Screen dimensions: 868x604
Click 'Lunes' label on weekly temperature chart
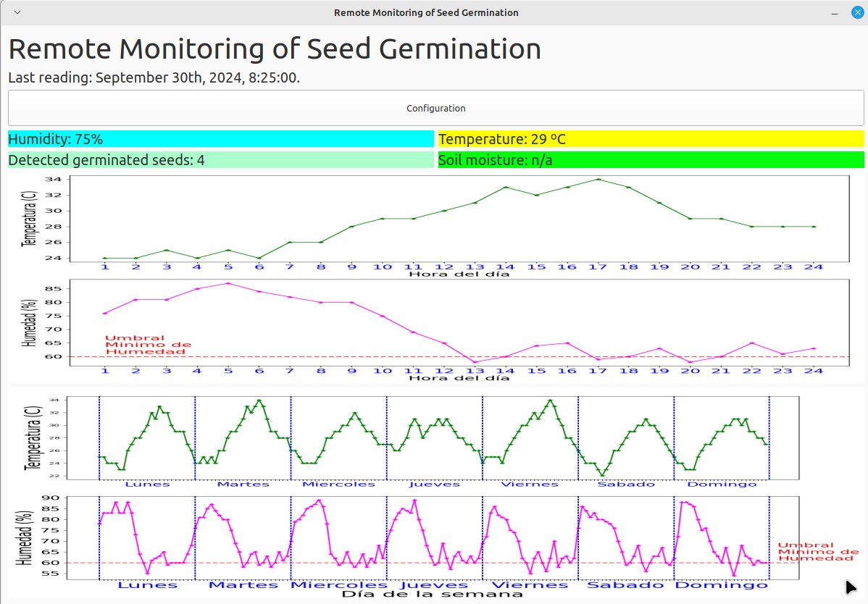(x=147, y=484)
